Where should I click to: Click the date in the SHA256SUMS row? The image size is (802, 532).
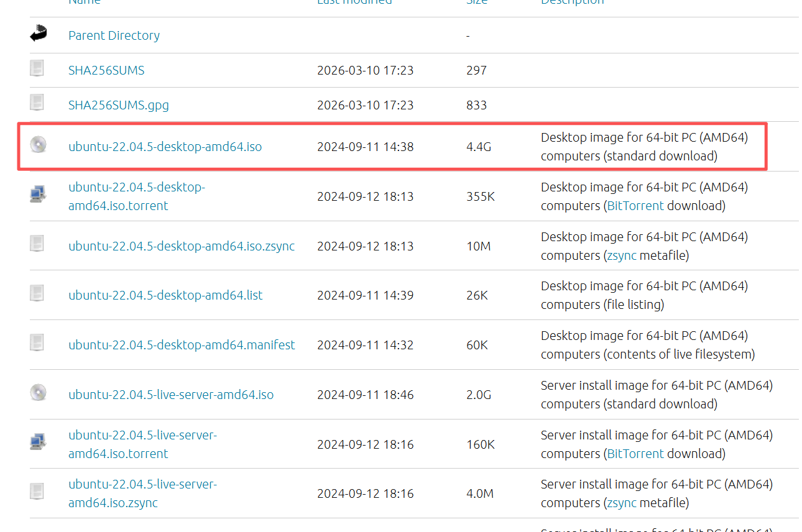[365, 70]
